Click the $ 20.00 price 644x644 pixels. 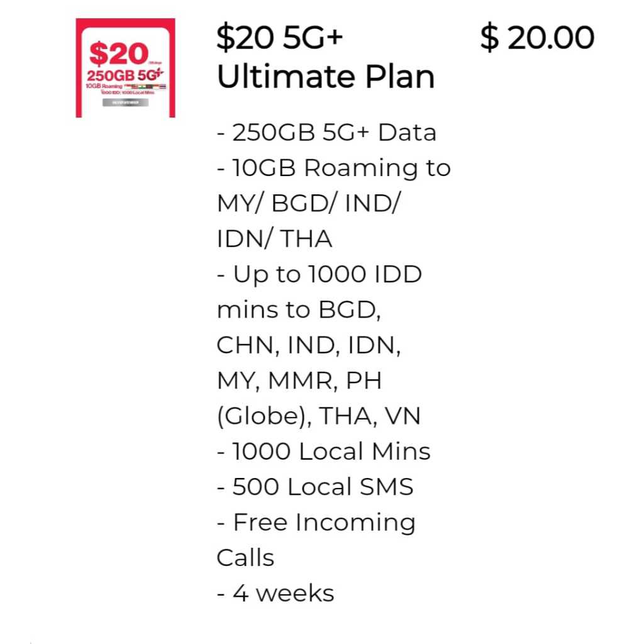[x=537, y=39]
